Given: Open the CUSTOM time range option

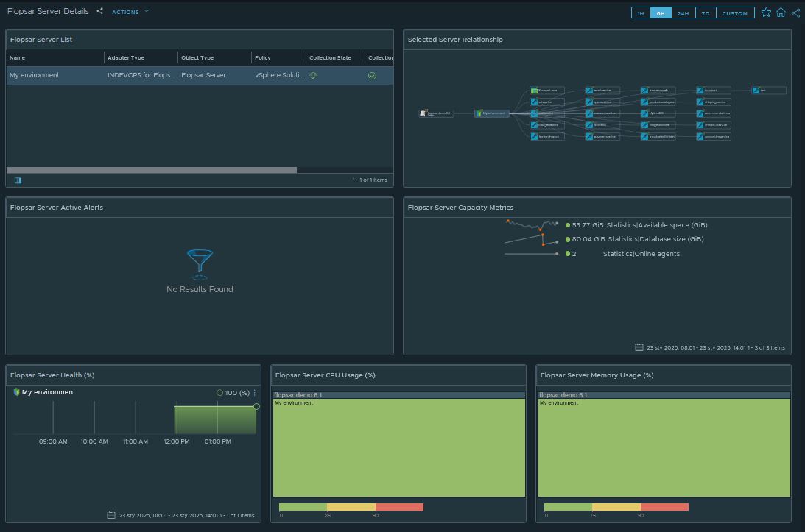Looking at the screenshot, I should (735, 13).
